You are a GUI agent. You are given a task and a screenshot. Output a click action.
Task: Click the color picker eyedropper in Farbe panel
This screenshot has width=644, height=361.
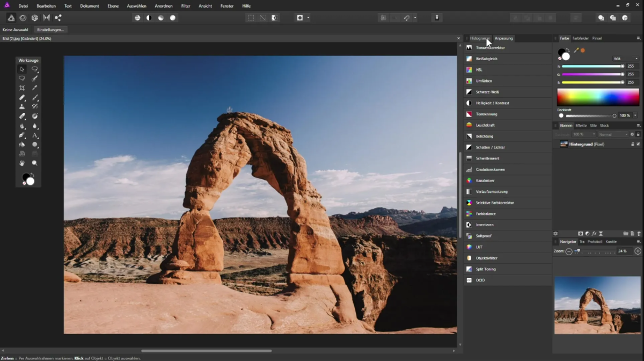pos(576,50)
